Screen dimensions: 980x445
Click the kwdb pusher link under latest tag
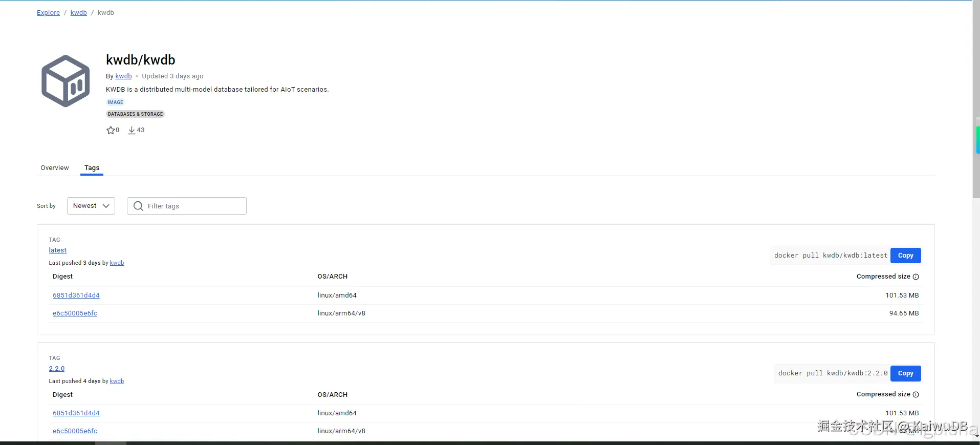[117, 263]
